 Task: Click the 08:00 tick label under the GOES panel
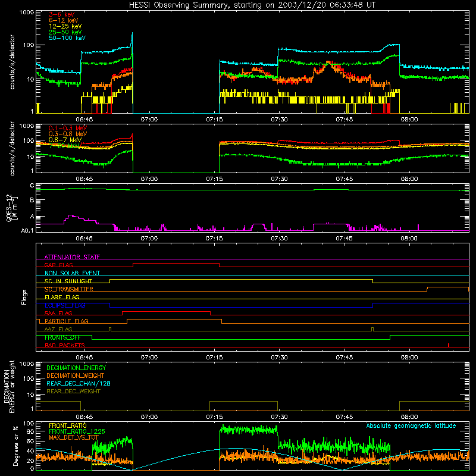[409, 239]
